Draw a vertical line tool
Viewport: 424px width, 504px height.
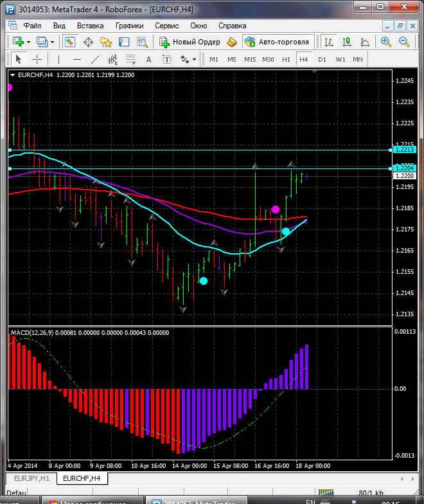click(x=58, y=59)
